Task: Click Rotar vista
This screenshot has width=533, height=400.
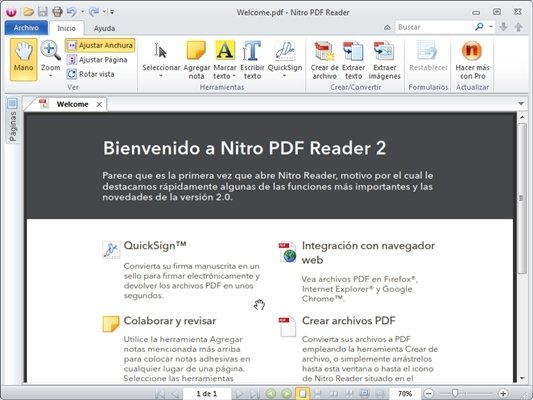Action: pyautogui.click(x=90, y=74)
